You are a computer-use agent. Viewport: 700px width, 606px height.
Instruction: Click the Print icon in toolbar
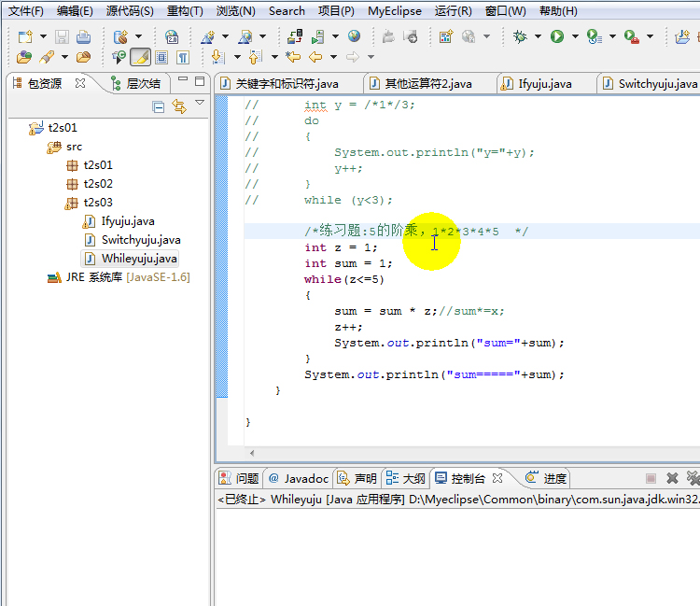pyautogui.click(x=83, y=36)
